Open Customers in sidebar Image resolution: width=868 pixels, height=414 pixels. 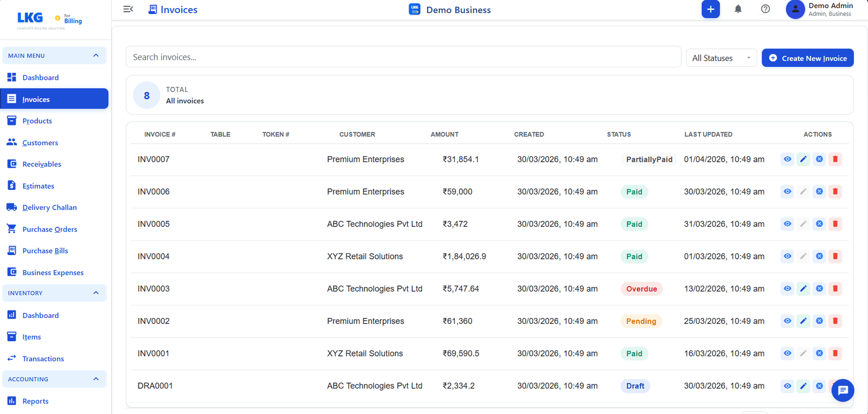coord(54,143)
